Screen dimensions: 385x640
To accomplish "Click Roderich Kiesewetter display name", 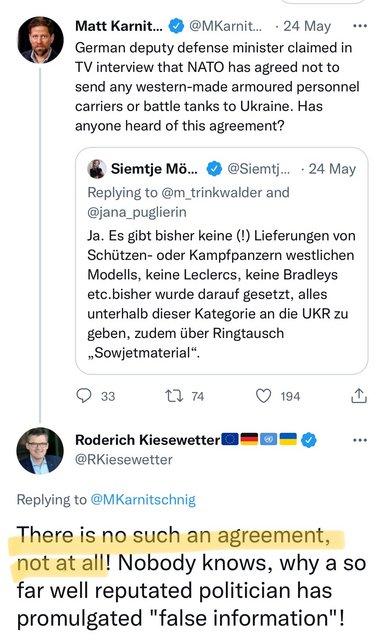I will [x=148, y=440].
